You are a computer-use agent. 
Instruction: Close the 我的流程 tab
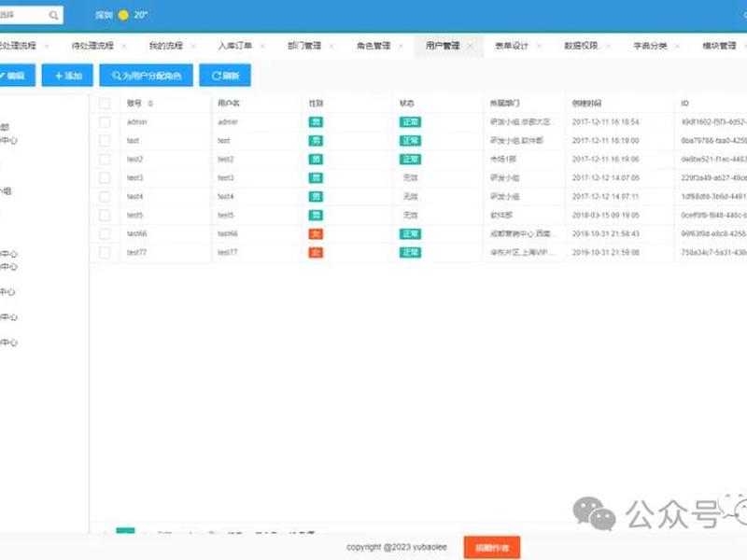[193, 46]
